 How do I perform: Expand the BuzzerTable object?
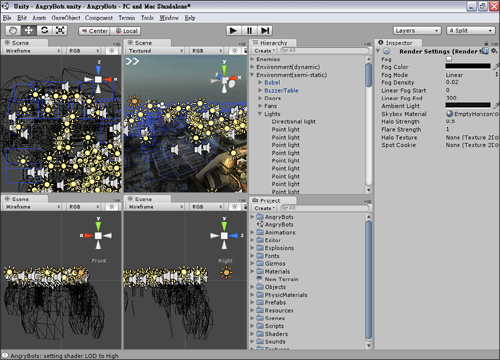click(x=260, y=90)
